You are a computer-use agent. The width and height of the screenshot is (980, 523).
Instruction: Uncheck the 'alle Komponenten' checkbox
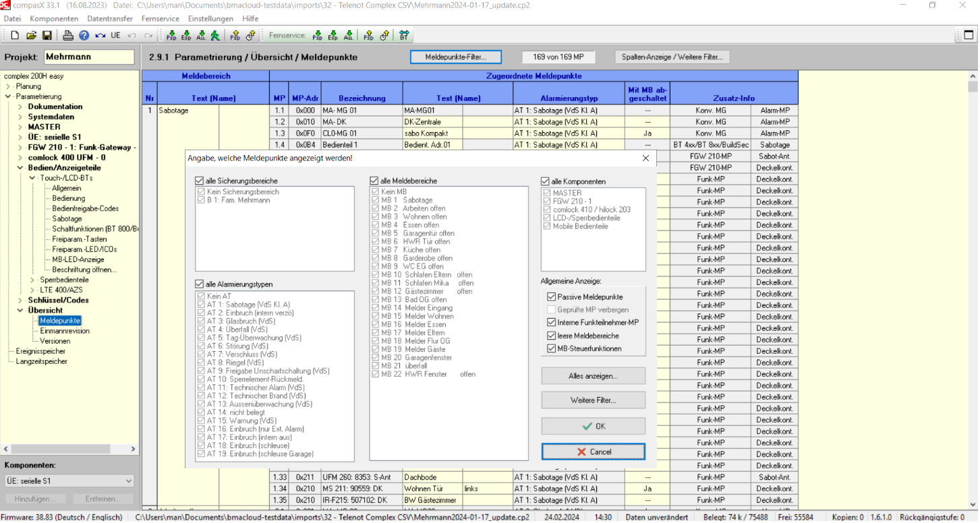[x=545, y=181]
